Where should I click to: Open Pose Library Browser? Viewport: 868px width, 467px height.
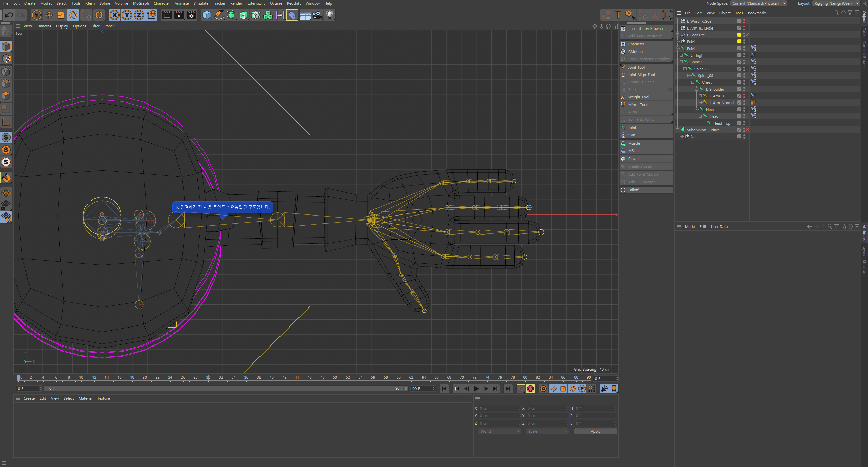click(x=646, y=29)
